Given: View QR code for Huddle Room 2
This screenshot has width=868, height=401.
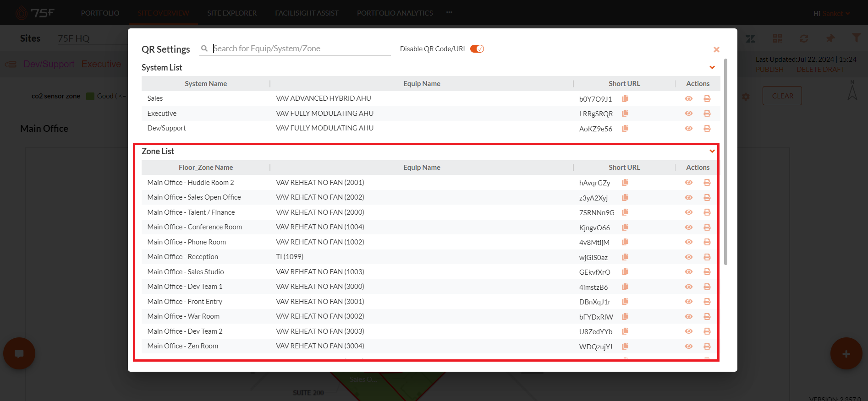Looking at the screenshot, I should [689, 182].
